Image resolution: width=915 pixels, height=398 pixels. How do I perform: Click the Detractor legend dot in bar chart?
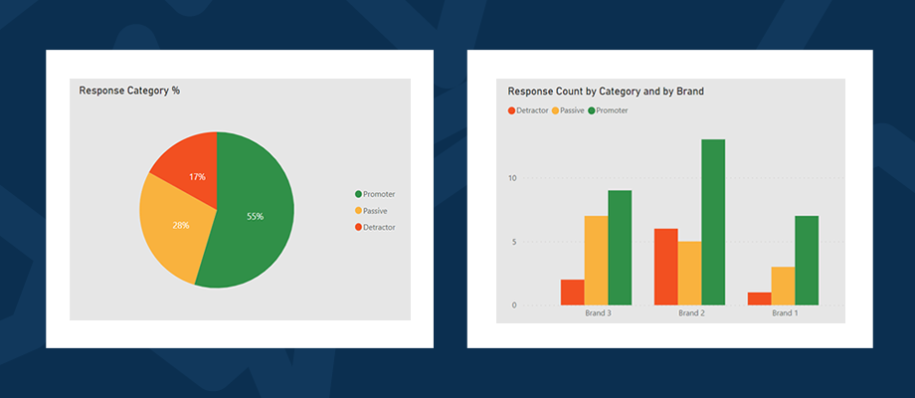pyautogui.click(x=512, y=110)
